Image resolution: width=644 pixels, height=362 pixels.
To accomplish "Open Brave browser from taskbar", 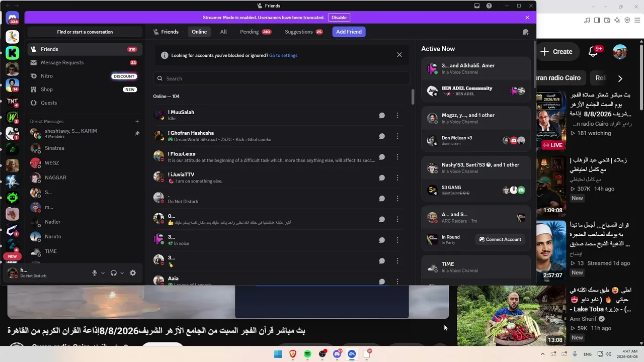I will 293,354.
